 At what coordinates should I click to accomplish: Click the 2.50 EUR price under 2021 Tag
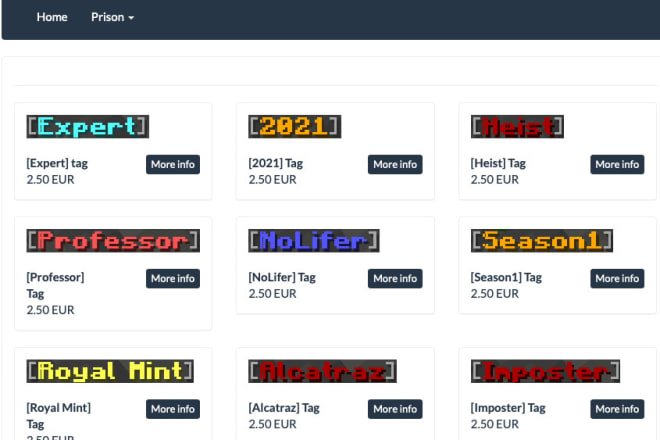[273, 179]
